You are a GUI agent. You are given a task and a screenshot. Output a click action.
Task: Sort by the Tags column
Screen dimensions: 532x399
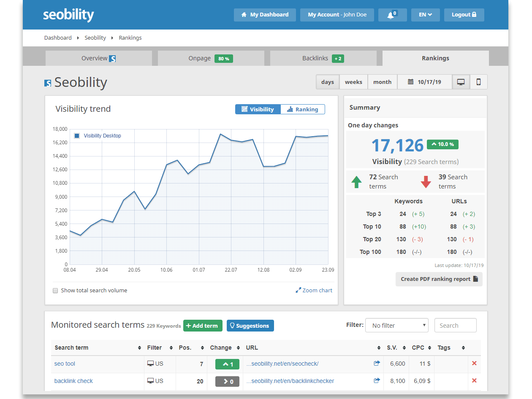(451, 348)
